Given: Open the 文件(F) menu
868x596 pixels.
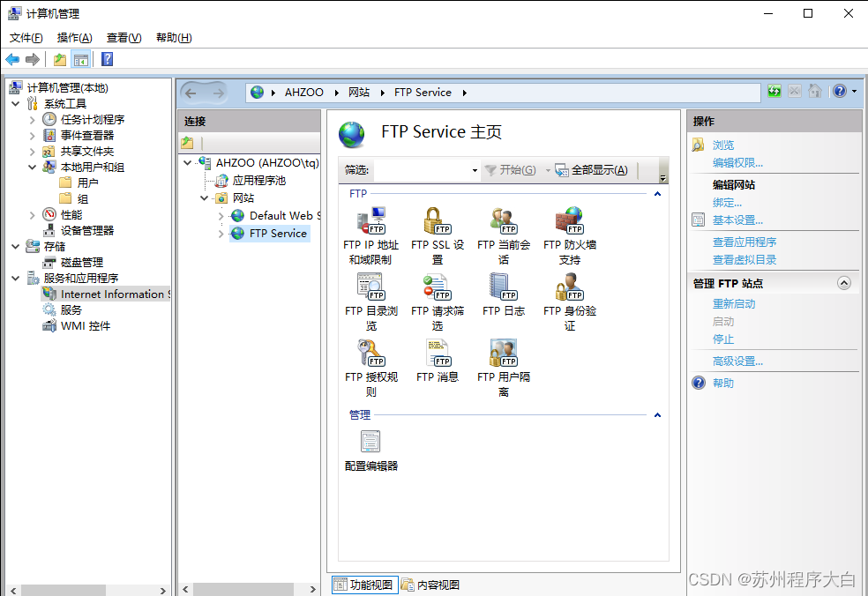Looking at the screenshot, I should pyautogui.click(x=26, y=38).
